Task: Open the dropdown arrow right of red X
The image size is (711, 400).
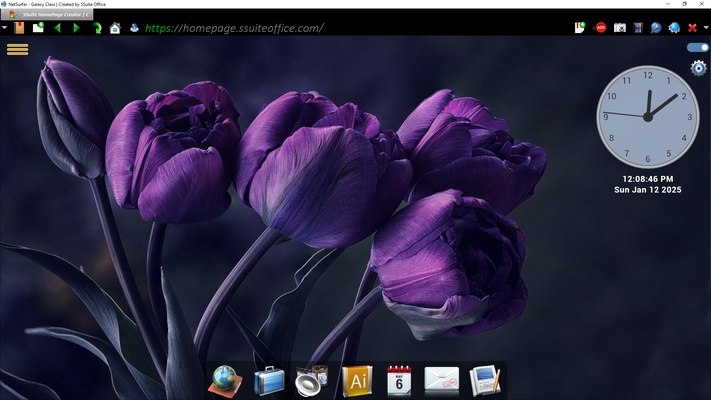Action: [706, 28]
